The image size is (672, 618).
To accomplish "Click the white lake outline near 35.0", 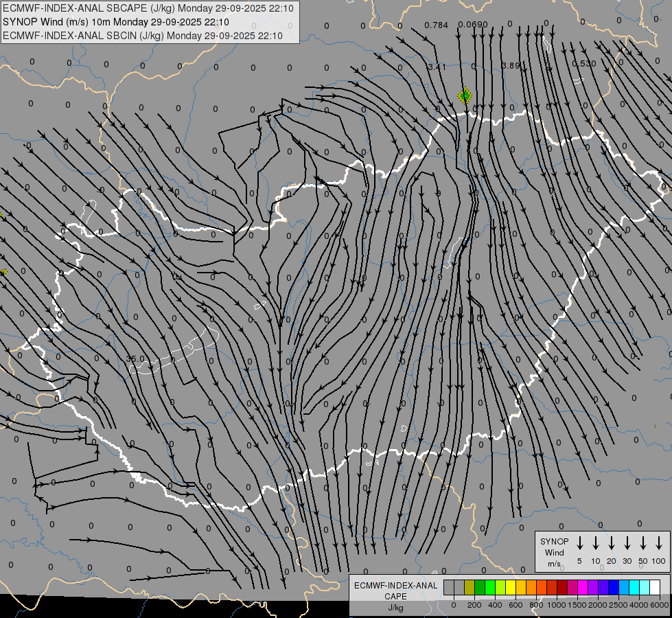I will pos(175,350).
